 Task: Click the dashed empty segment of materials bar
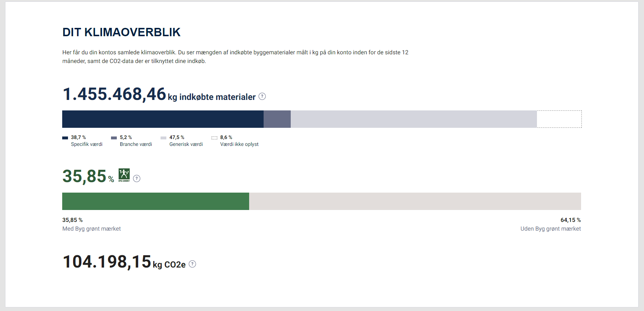(x=559, y=119)
